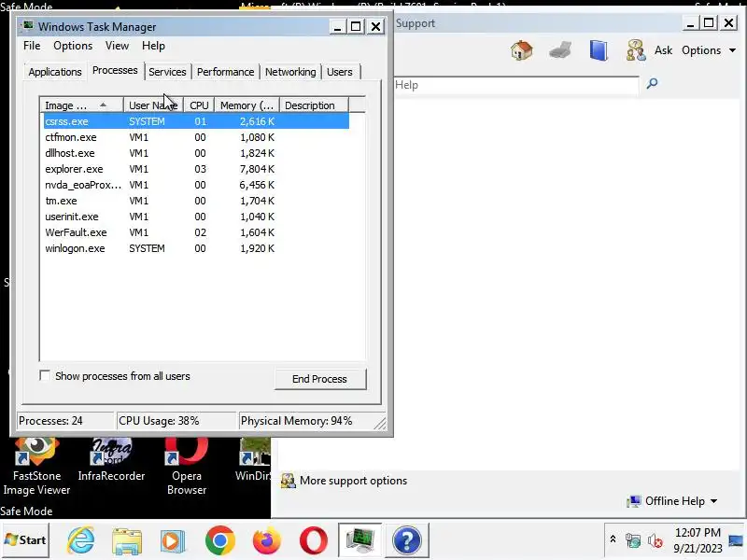This screenshot has width=747, height=560.
Task: Select nvda_eoaProx process row
Action: pyautogui.click(x=196, y=185)
